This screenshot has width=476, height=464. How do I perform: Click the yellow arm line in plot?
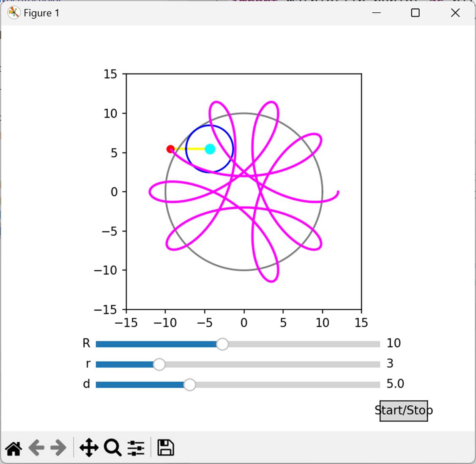pyautogui.click(x=189, y=149)
